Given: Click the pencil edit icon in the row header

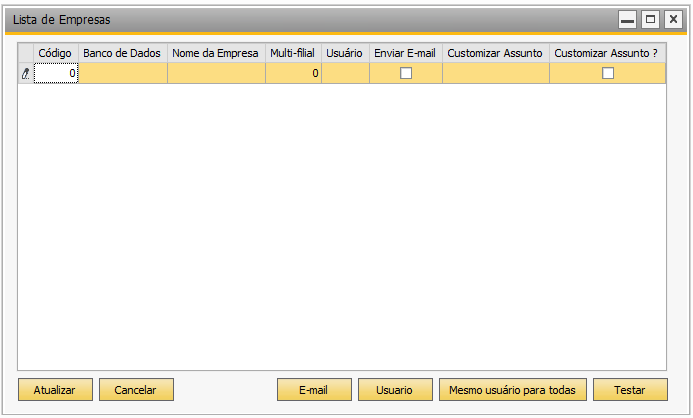Looking at the screenshot, I should (x=26, y=73).
